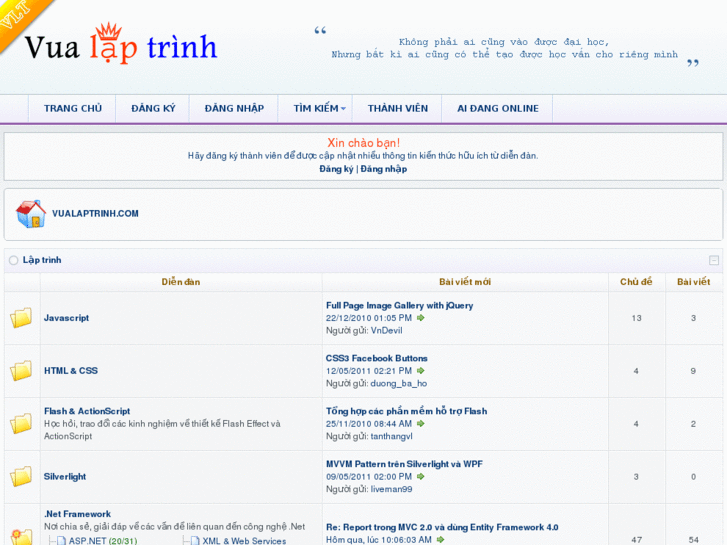Click the folder icon in Silverlight row
This screenshot has height=545, width=727.
point(21,476)
